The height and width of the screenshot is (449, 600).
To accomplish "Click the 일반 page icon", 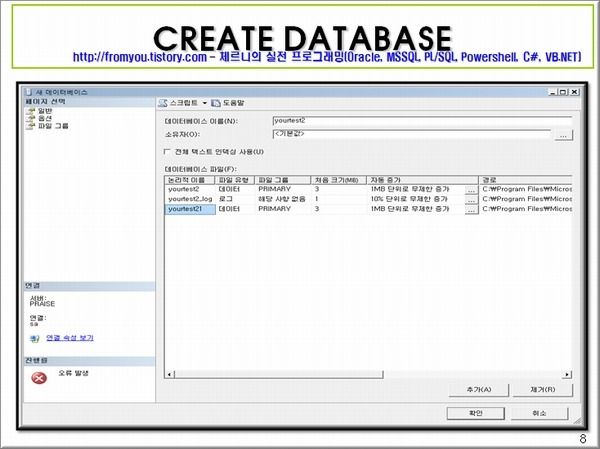I will click(x=30, y=111).
